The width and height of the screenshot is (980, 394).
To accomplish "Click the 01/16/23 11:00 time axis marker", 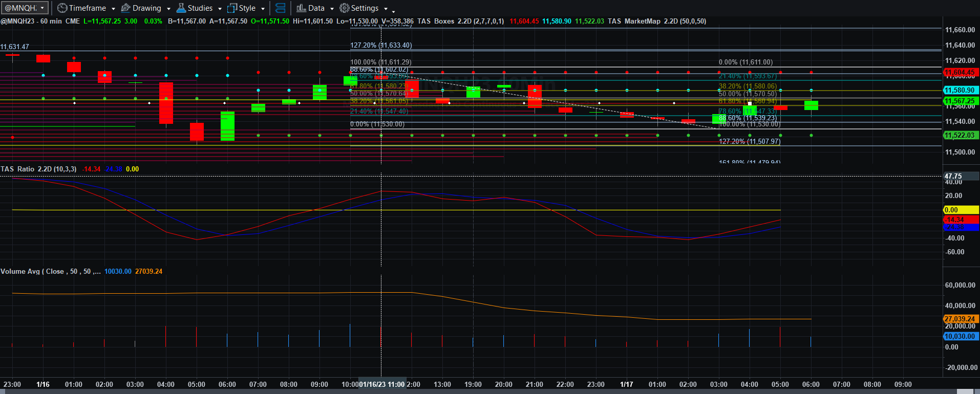I will (x=382, y=384).
